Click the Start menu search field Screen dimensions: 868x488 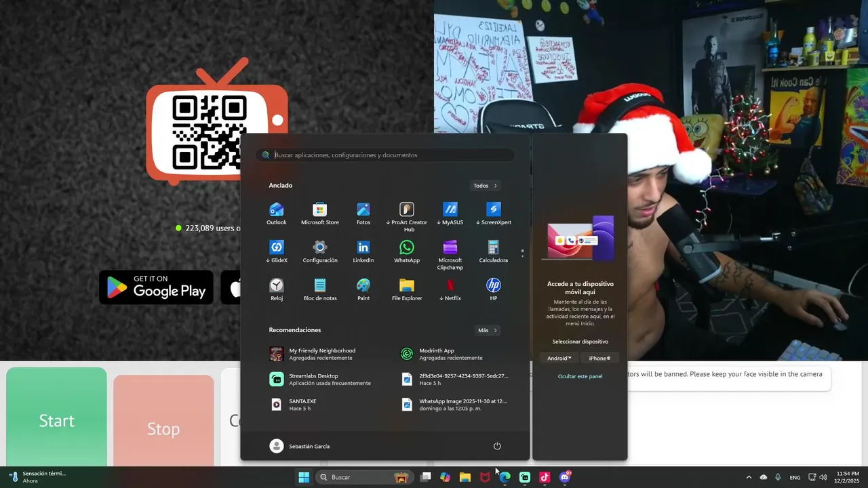click(385, 155)
